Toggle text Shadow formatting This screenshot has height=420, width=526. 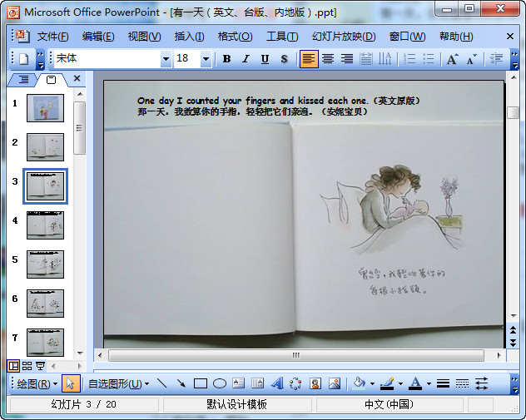tap(284, 59)
